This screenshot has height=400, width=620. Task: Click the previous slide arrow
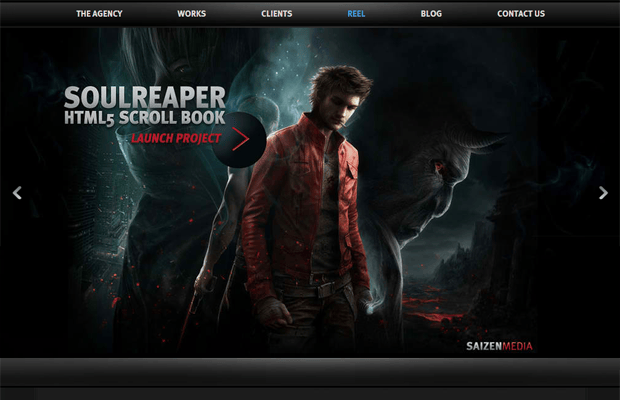coord(17,193)
